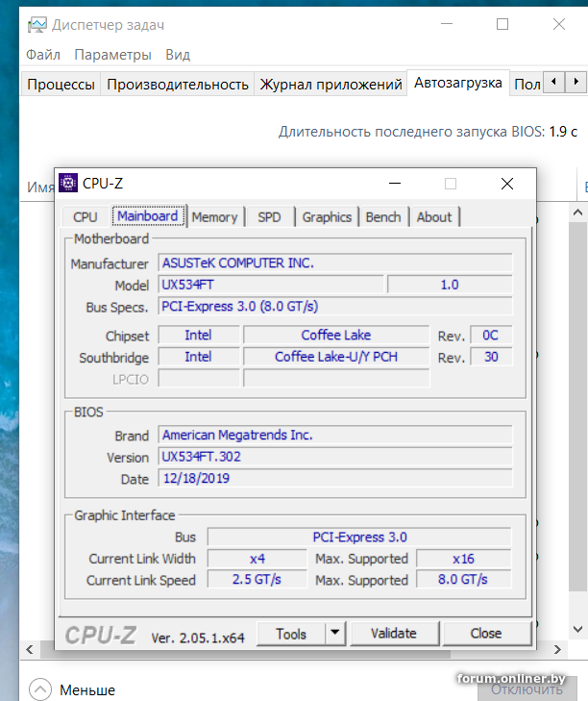Image resolution: width=588 pixels, height=701 pixels.
Task: Click the Model field UX534FT
Action: tap(271, 285)
